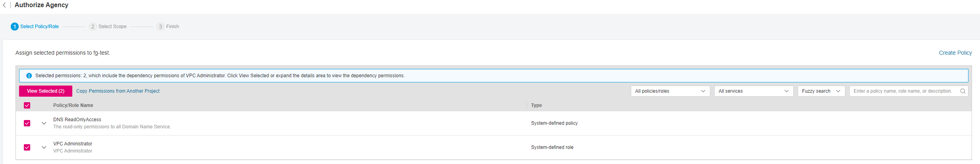Select the VPC Administrator role name
This screenshot has height=164, width=980.
(73, 144)
